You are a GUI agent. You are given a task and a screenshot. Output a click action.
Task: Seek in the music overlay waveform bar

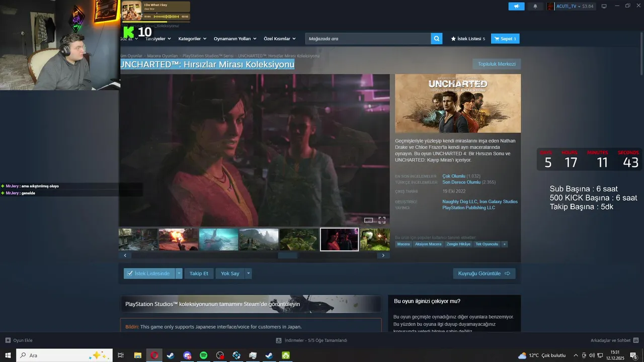tap(166, 17)
